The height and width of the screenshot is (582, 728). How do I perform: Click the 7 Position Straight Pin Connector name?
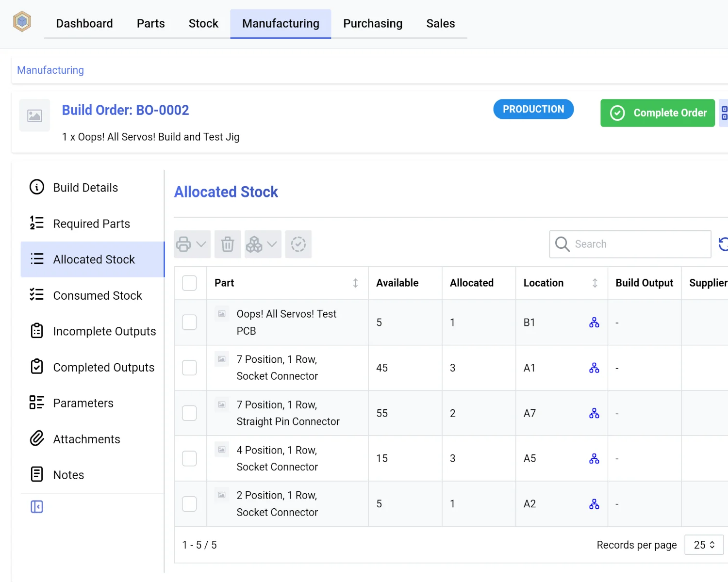(288, 413)
